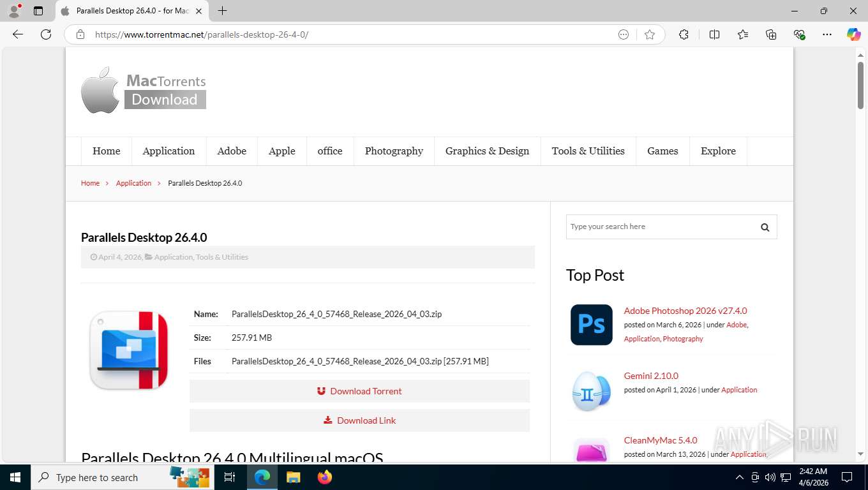View site information lock icon
Screen dimensions: 868x490
point(80,34)
